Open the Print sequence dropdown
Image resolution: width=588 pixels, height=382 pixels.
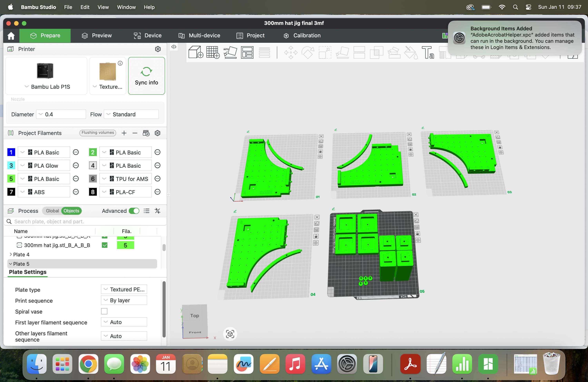(124, 300)
